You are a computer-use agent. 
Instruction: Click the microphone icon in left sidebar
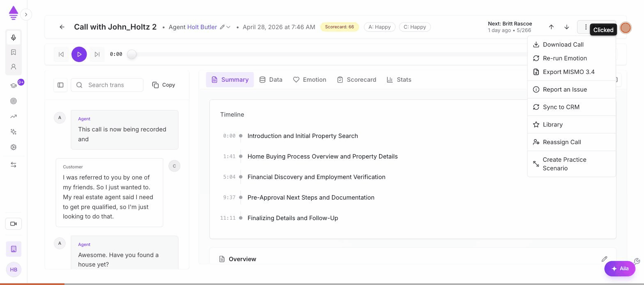pos(14,38)
